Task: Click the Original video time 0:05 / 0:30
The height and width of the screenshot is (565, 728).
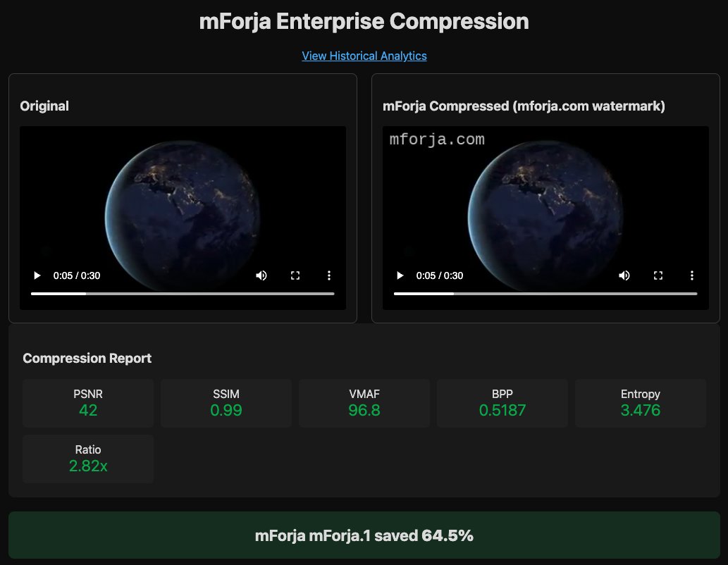Action: 77,275
